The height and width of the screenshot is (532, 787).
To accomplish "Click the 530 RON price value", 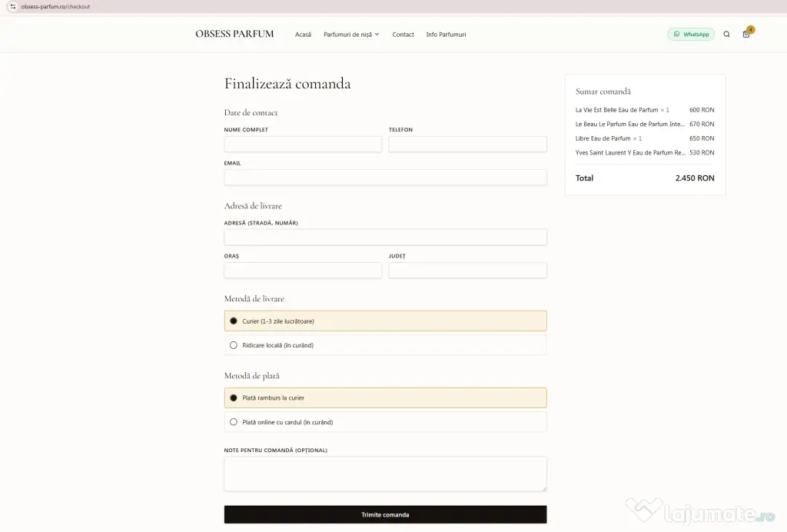I will (x=702, y=152).
